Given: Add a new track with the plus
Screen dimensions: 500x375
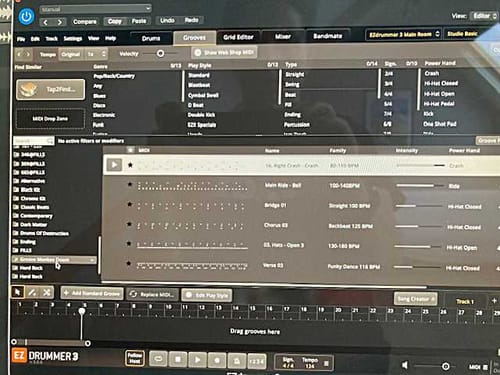Looking at the screenshot, I should [494, 301].
